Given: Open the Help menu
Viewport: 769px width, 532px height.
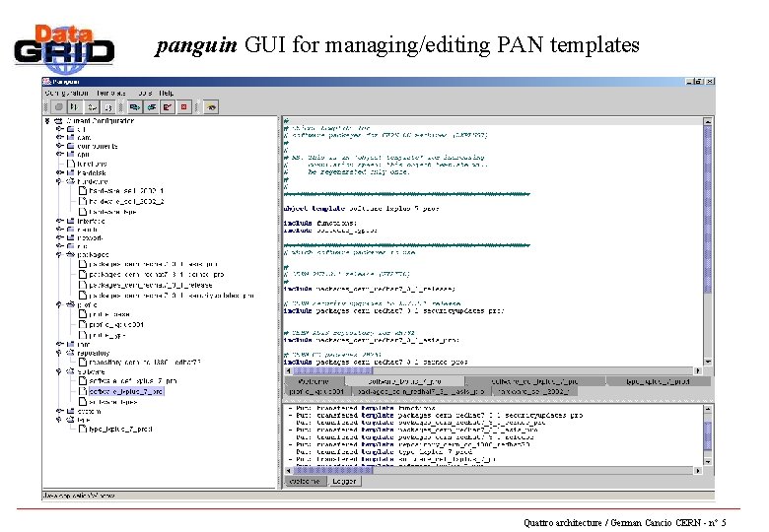Looking at the screenshot, I should tap(167, 93).
